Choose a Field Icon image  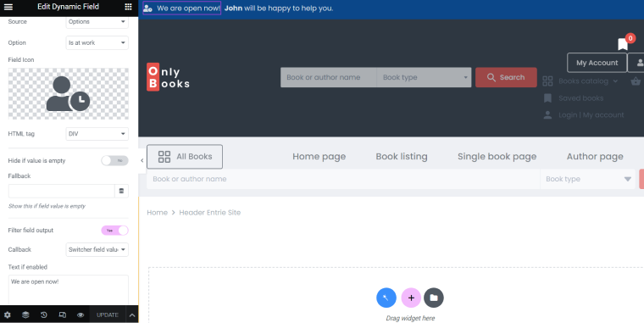pyautogui.click(x=68, y=94)
